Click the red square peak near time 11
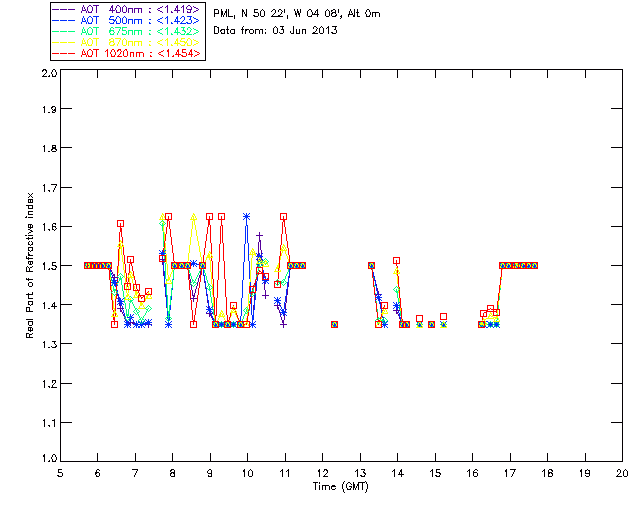Viewport: 640px width, 512px height. pos(283,216)
